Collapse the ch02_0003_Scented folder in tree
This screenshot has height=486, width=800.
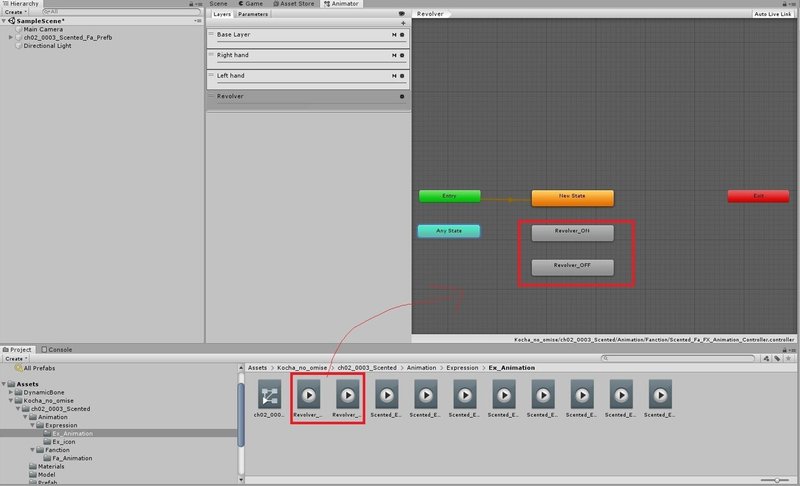coord(18,408)
